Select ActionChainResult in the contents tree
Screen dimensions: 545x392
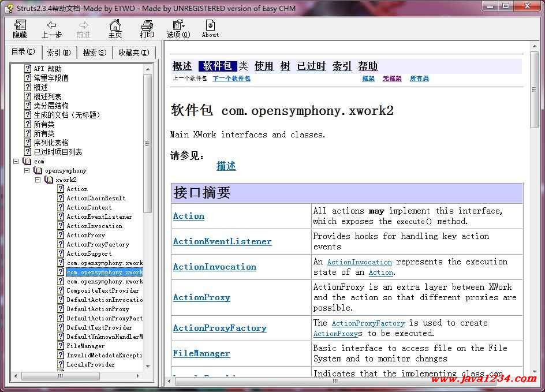click(x=95, y=198)
